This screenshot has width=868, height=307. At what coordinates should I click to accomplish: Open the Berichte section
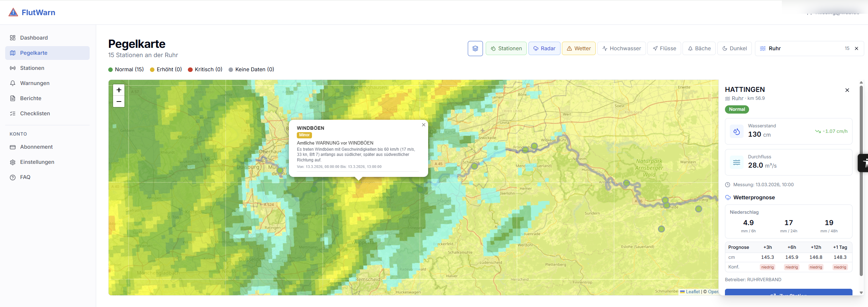click(x=47, y=98)
